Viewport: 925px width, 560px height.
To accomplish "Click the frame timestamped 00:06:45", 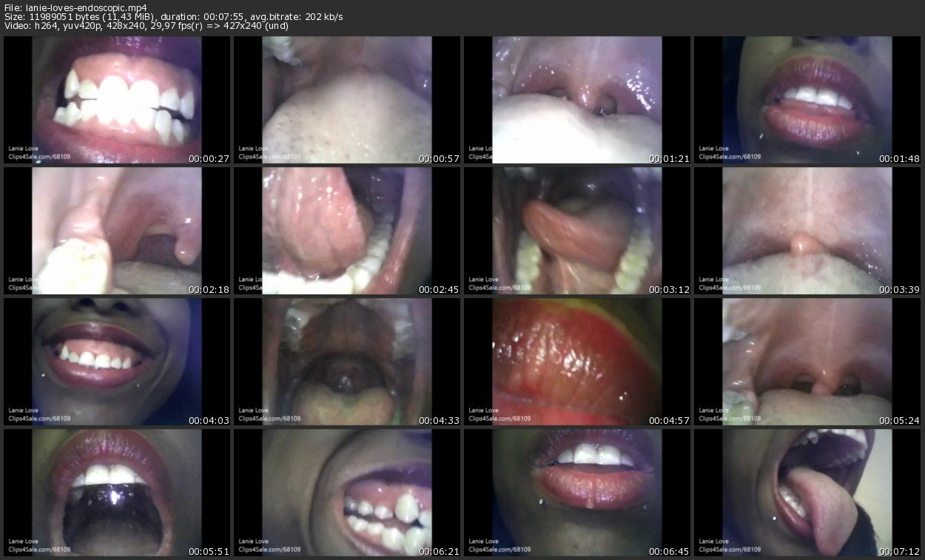I will click(x=577, y=491).
